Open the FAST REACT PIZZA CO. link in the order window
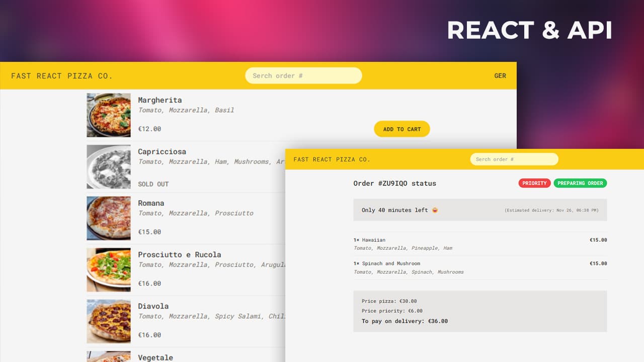 [332, 159]
